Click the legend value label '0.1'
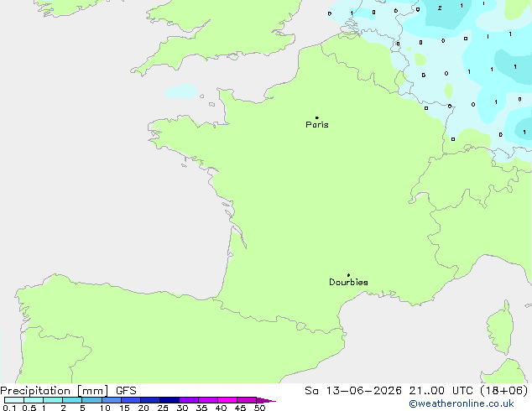The height and width of the screenshot is (411, 532). coord(9,408)
